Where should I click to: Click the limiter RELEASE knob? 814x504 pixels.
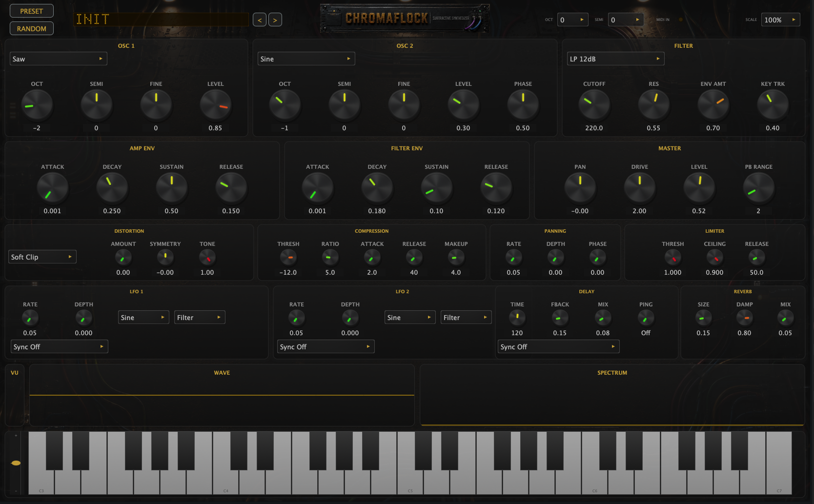pyautogui.click(x=757, y=257)
